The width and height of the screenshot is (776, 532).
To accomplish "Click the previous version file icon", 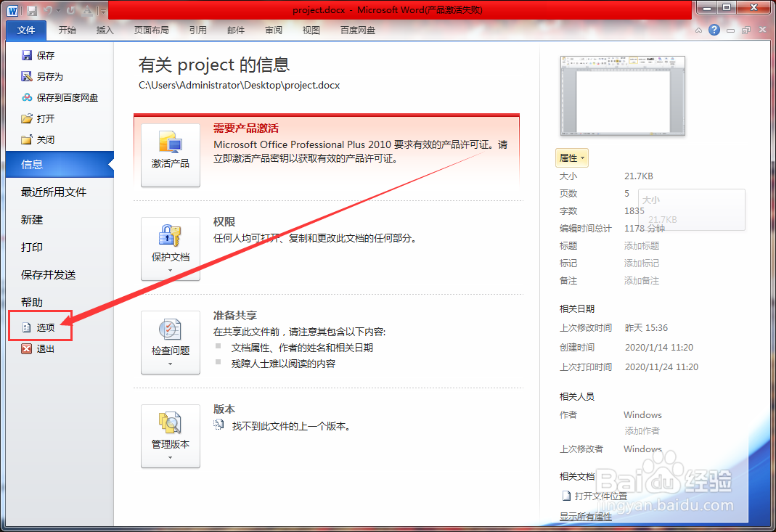I will (218, 425).
